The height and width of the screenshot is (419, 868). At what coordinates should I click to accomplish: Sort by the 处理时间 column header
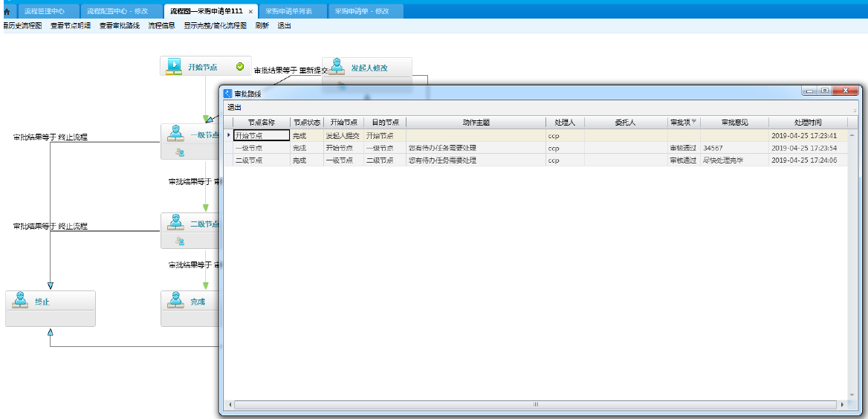point(808,123)
